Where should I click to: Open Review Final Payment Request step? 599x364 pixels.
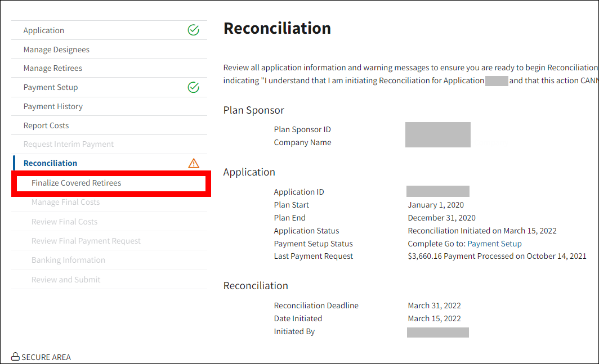(x=86, y=241)
